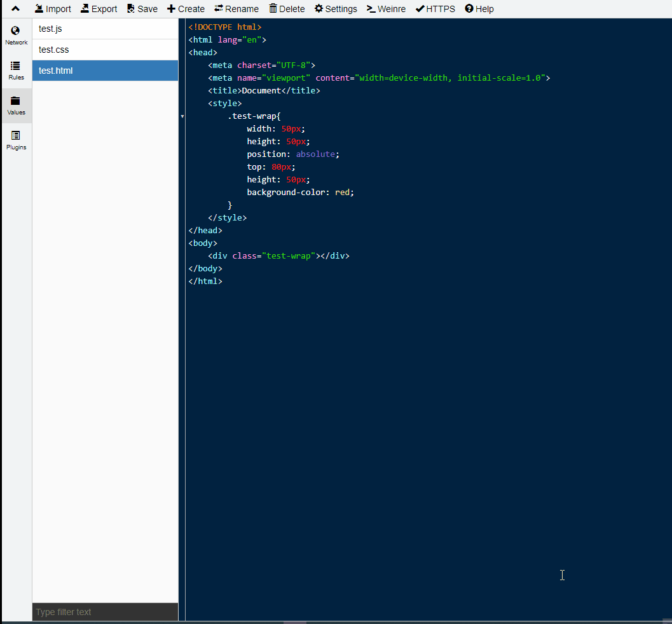672x624 pixels.
Task: Click the Import toolbar button
Action: 53,8
